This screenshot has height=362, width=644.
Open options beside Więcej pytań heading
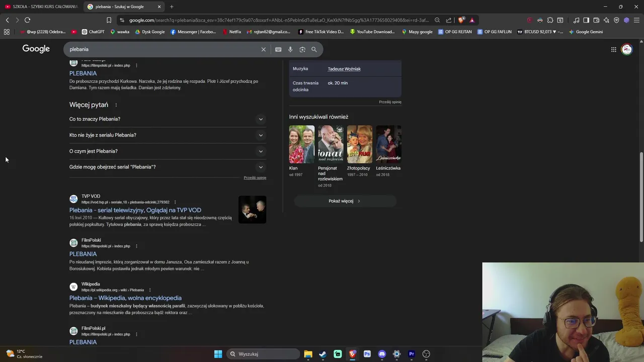pos(116,105)
